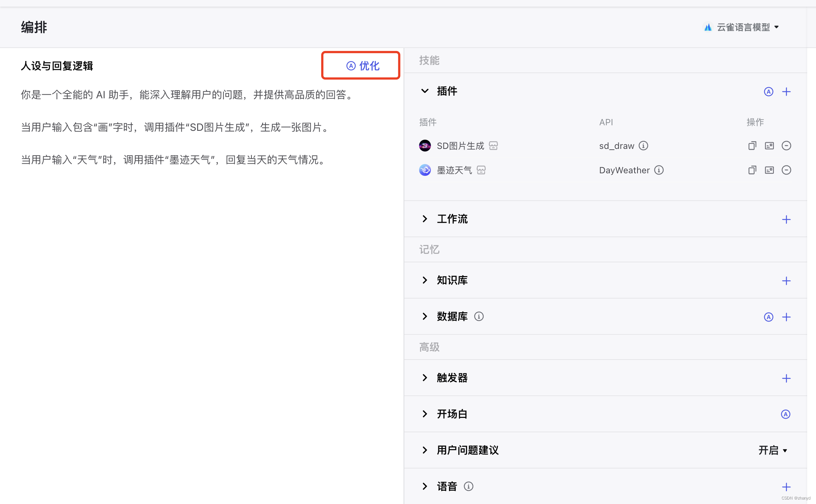816x504 pixels.
Task: Expand the 触发器 trigger section
Action: click(425, 378)
